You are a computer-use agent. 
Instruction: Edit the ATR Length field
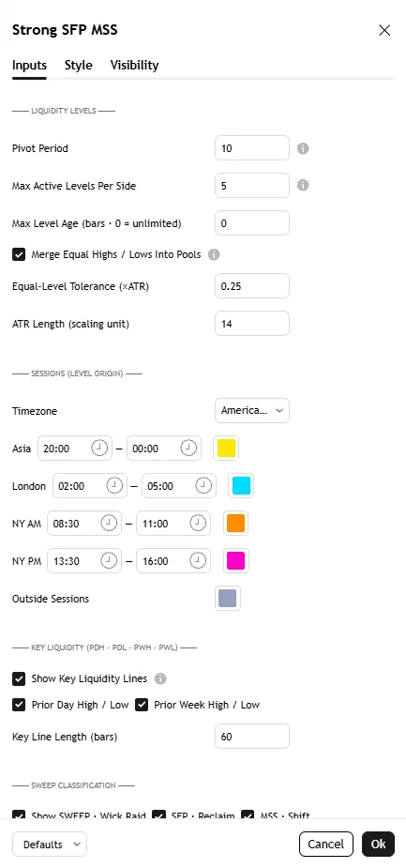[252, 324]
